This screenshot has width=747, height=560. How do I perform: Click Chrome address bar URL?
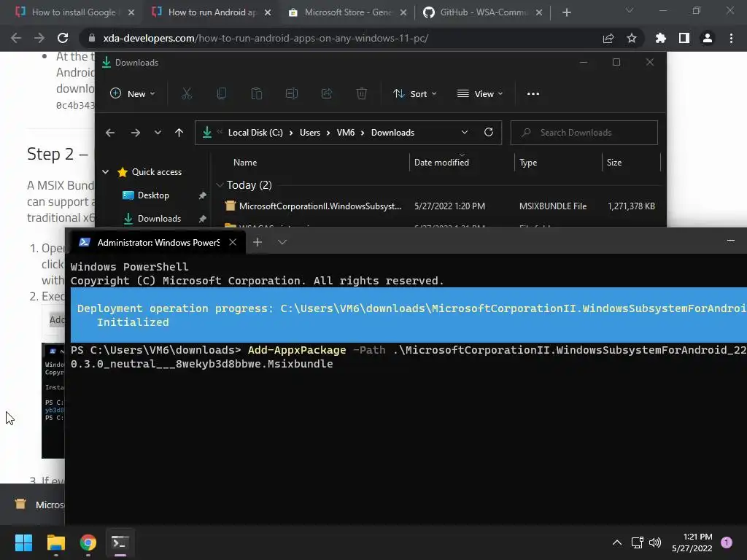(266, 38)
